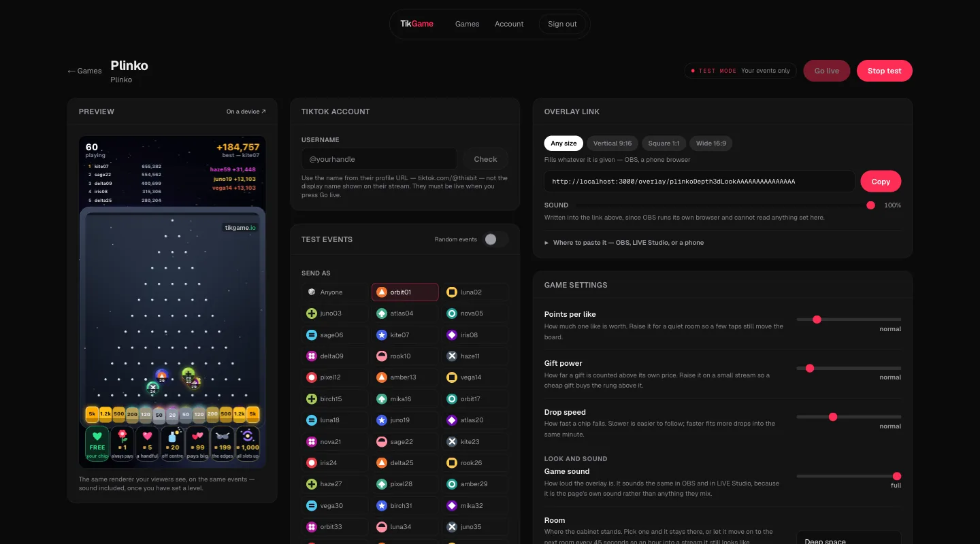This screenshot has width=980, height=544.
Task: Select the rook10 sender chip
Action: 405,356
